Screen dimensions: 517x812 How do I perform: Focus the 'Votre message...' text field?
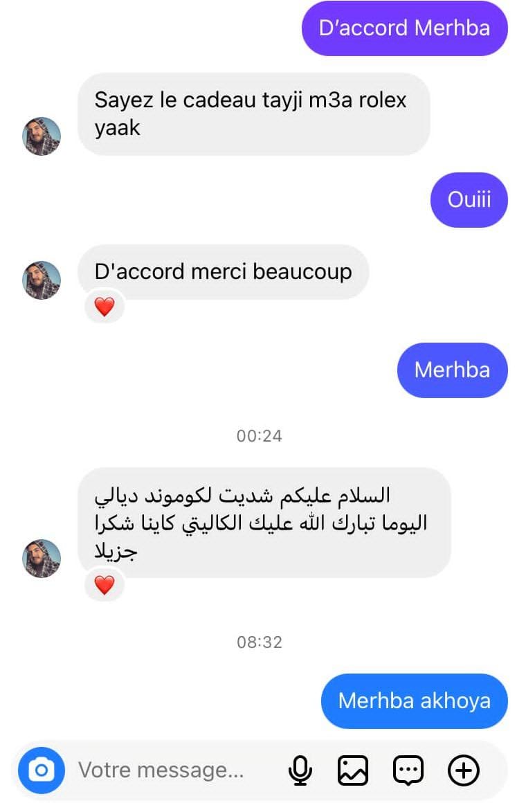176,770
